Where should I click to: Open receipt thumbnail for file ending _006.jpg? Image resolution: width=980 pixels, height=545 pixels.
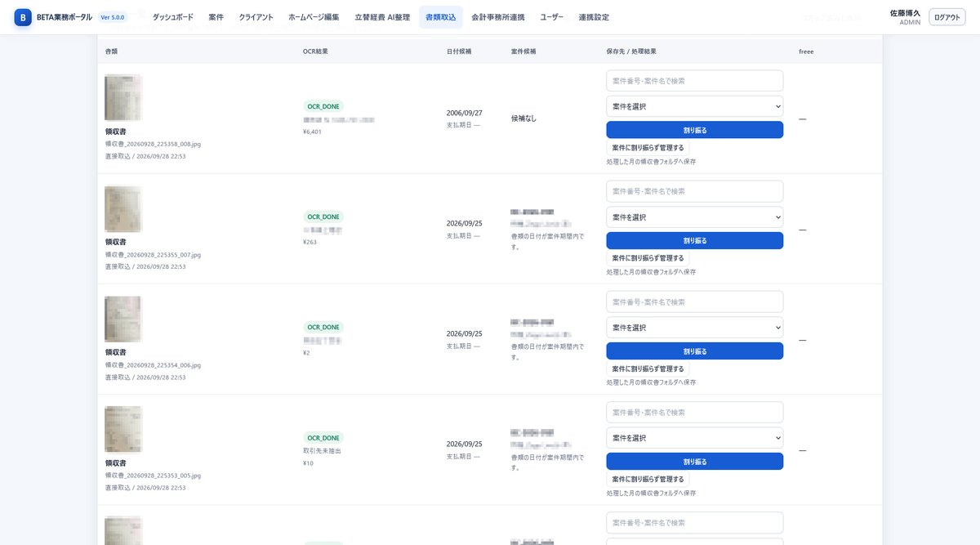pyautogui.click(x=123, y=319)
